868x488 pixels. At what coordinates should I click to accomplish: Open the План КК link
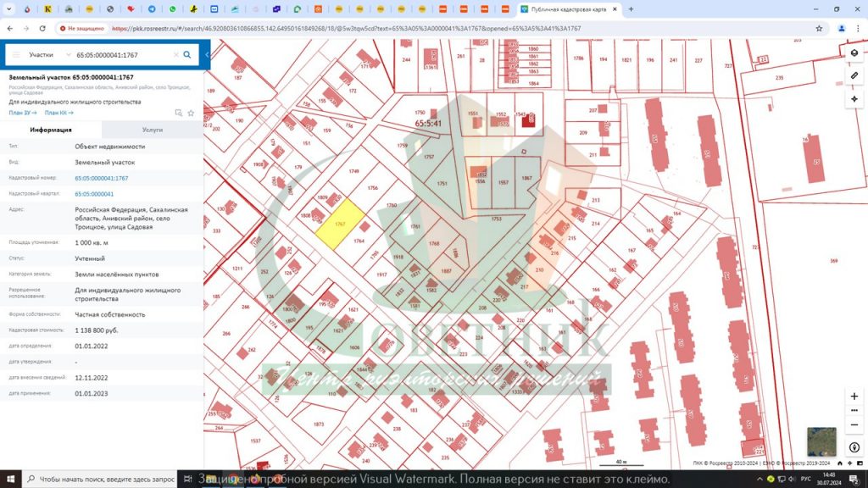pyautogui.click(x=58, y=113)
